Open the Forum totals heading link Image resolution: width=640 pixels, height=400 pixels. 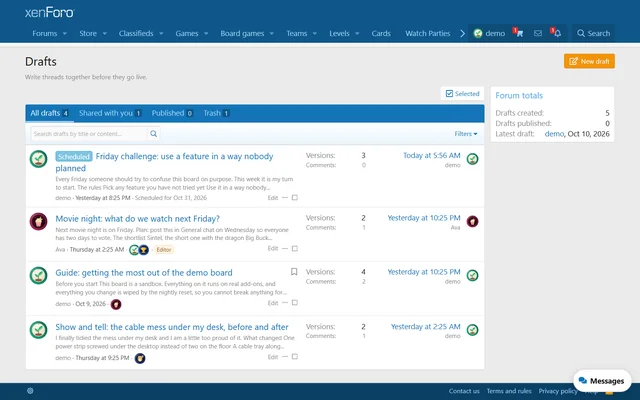tap(519, 96)
